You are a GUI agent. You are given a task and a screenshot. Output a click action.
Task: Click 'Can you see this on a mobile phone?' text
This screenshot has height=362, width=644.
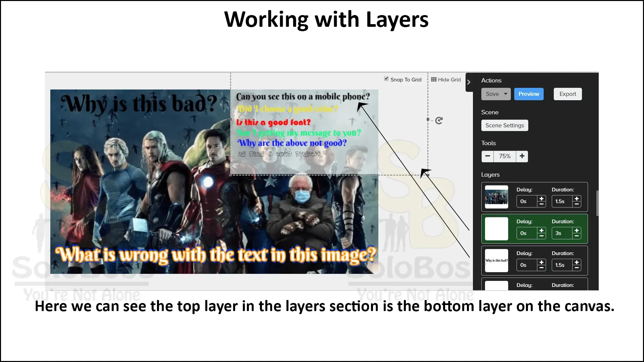[x=303, y=97]
